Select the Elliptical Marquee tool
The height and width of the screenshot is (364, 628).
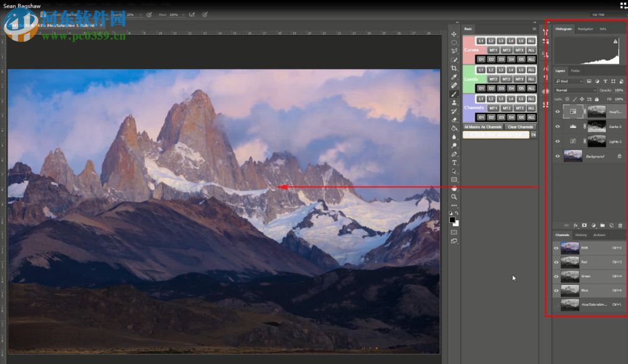454,43
